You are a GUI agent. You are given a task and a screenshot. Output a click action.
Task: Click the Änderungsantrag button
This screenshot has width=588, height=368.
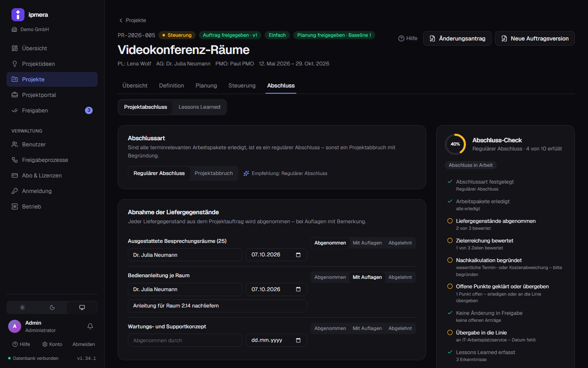click(457, 38)
